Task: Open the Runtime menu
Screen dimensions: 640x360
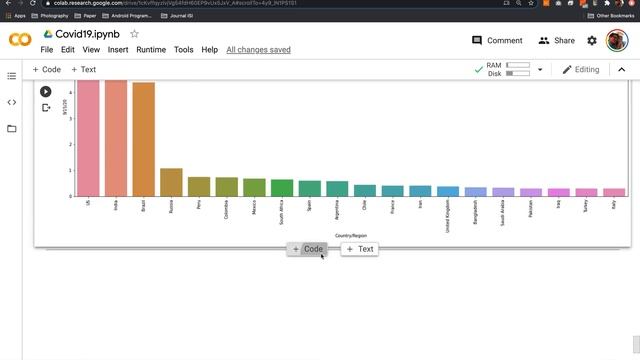Action: [151, 50]
